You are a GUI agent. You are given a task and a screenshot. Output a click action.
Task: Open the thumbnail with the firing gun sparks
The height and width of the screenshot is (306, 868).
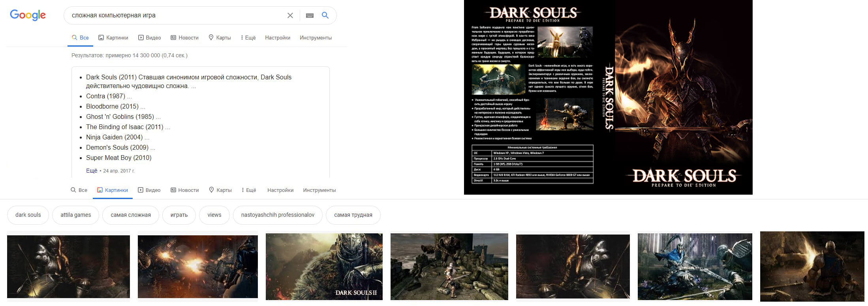[198, 267]
